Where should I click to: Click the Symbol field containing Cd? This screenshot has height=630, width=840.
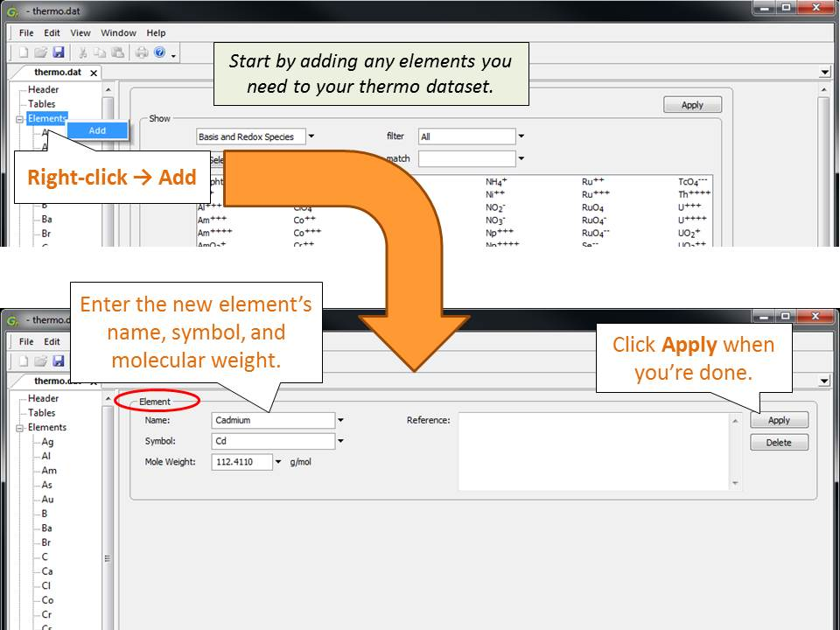coord(273,441)
